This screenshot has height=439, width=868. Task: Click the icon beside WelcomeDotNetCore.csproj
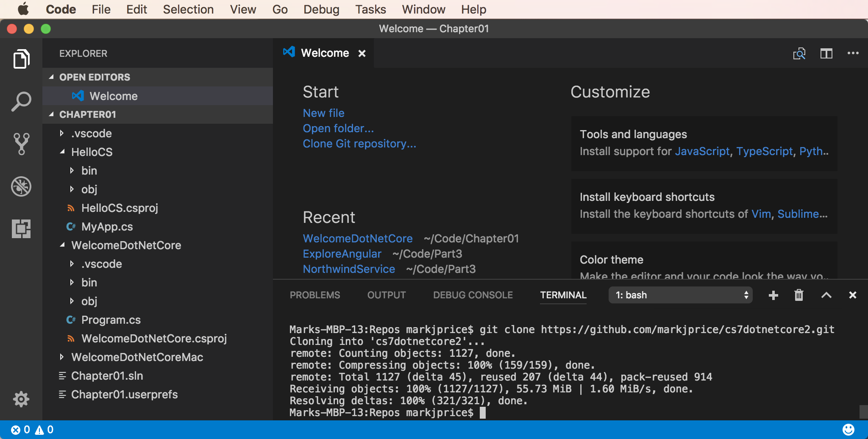pyautogui.click(x=71, y=339)
